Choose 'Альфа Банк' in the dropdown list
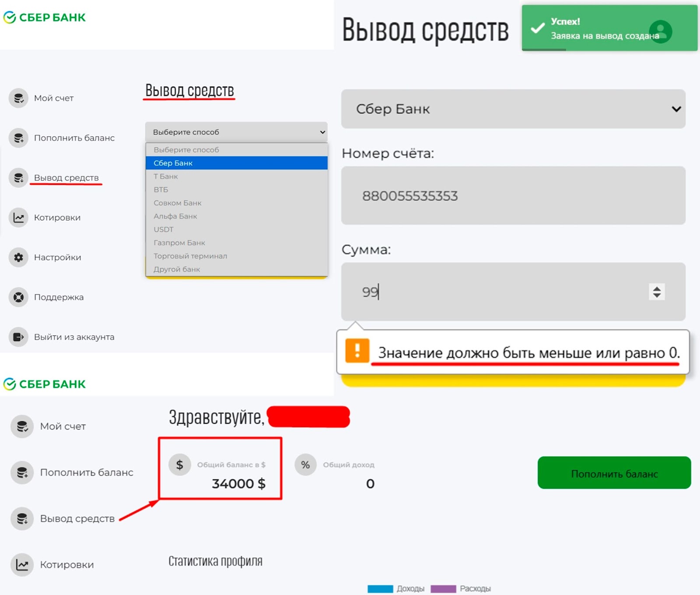This screenshot has height=595, width=700. 237,216
